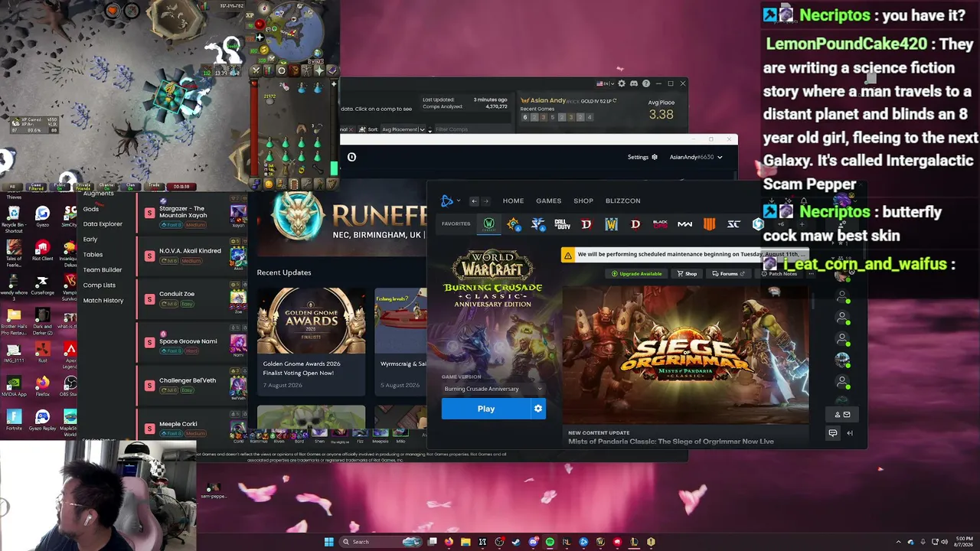
Task: Select the Conduit Zoe comp
Action: tap(193, 298)
